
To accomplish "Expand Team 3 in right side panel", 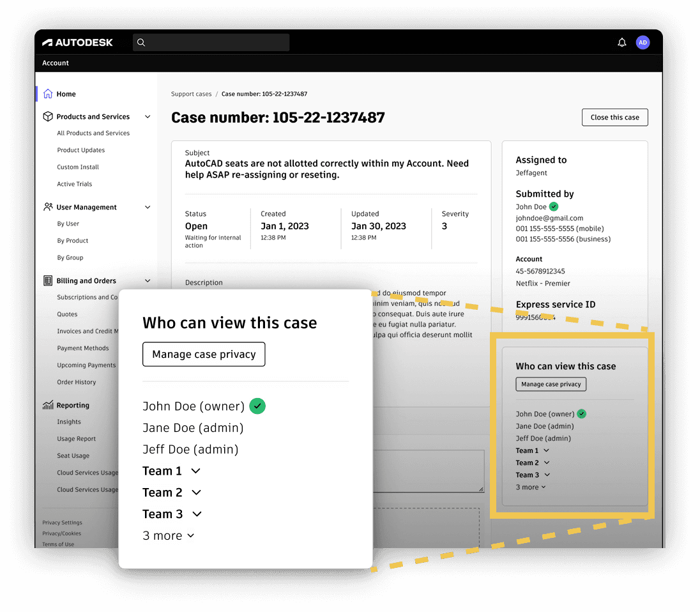I will tap(547, 475).
